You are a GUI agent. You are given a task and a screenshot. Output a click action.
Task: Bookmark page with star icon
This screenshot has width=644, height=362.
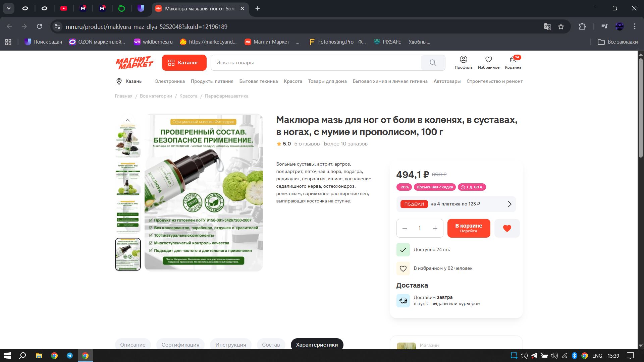click(561, 26)
